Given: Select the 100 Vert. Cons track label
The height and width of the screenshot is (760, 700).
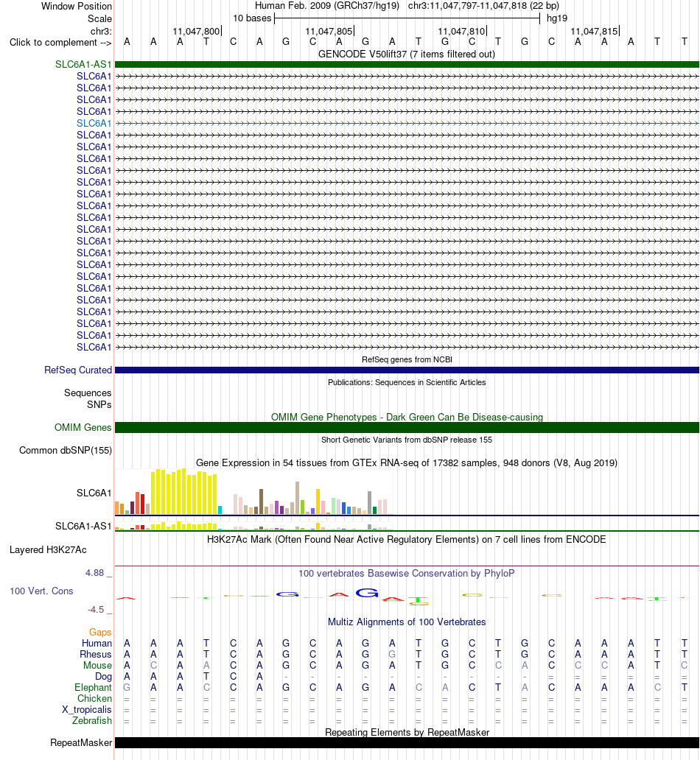Looking at the screenshot, I should [x=41, y=591].
